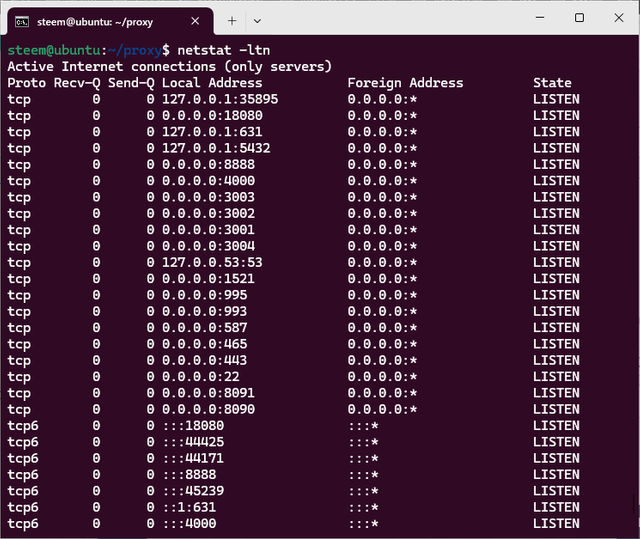Image resolution: width=640 pixels, height=539 pixels.
Task: Close the terminal window
Action: tap(619, 18)
